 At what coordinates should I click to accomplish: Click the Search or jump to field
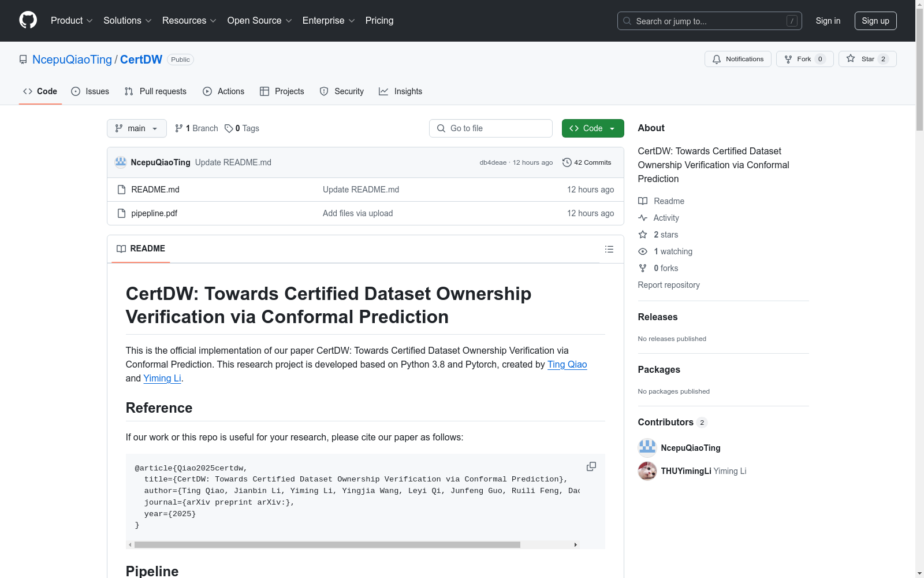pos(710,21)
